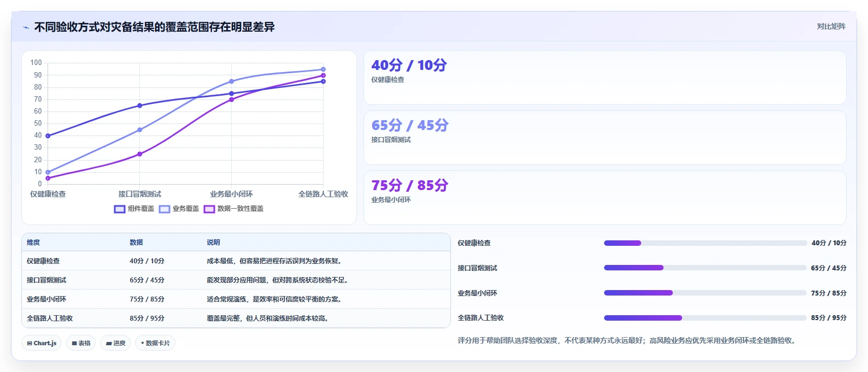868x372 pixels.
Task: Click 组件覆盖 point at 仅健康检查 (40)
Action: [48, 135]
